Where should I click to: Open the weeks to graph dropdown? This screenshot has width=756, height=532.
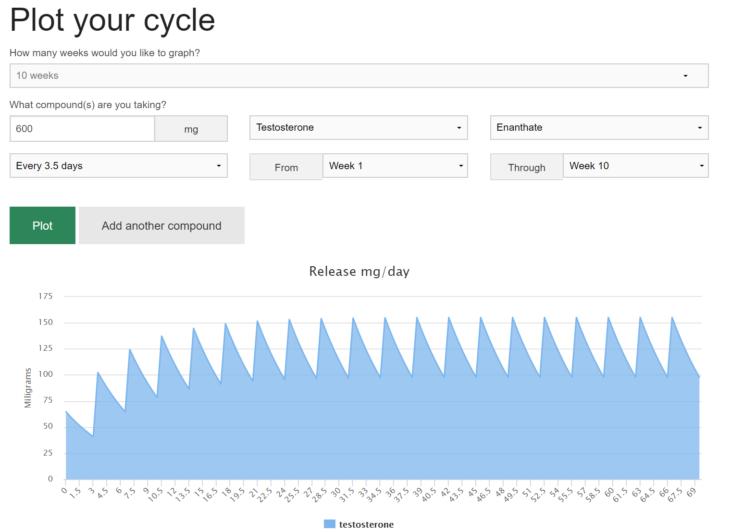pyautogui.click(x=359, y=75)
